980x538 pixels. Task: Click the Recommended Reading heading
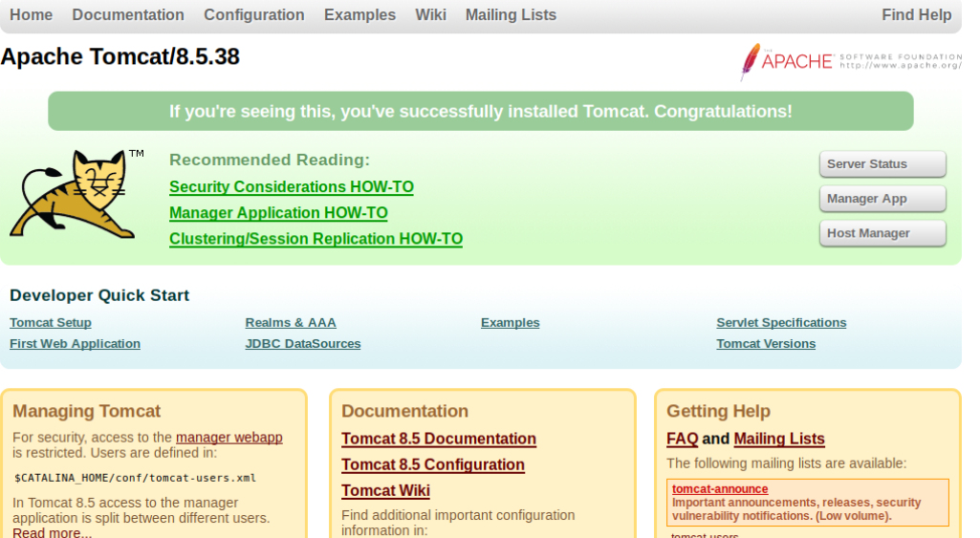click(270, 160)
